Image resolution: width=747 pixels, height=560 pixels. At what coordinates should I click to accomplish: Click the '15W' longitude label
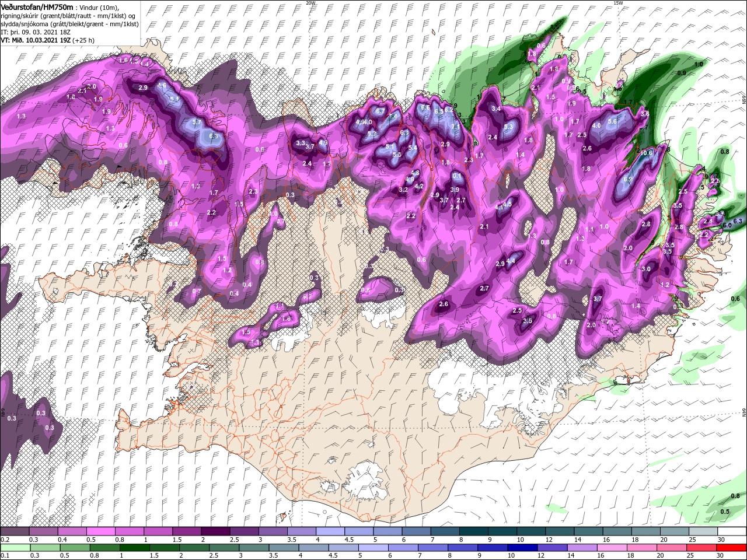point(617,3)
